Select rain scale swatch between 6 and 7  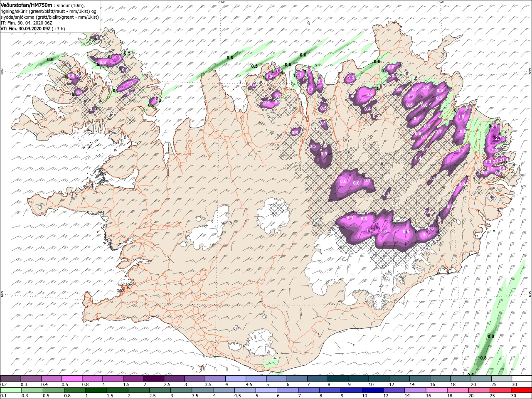(287, 390)
